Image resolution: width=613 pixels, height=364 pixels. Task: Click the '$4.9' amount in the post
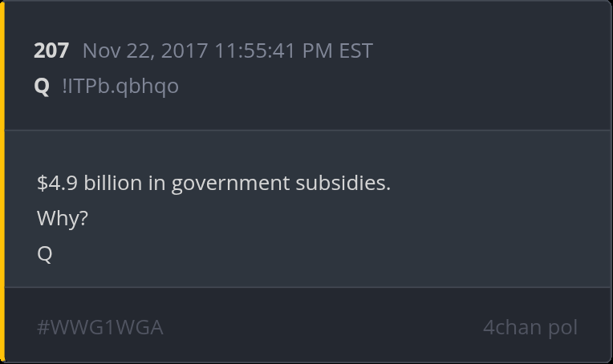click(58, 183)
